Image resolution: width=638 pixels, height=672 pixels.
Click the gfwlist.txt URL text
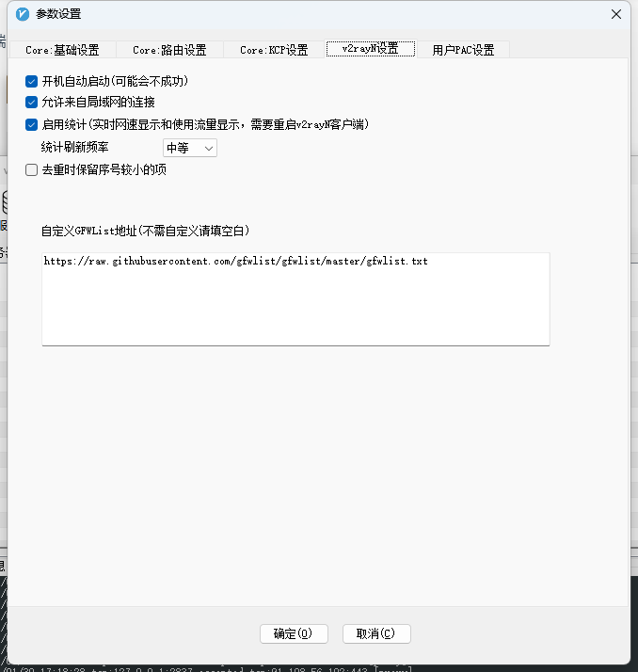point(235,261)
